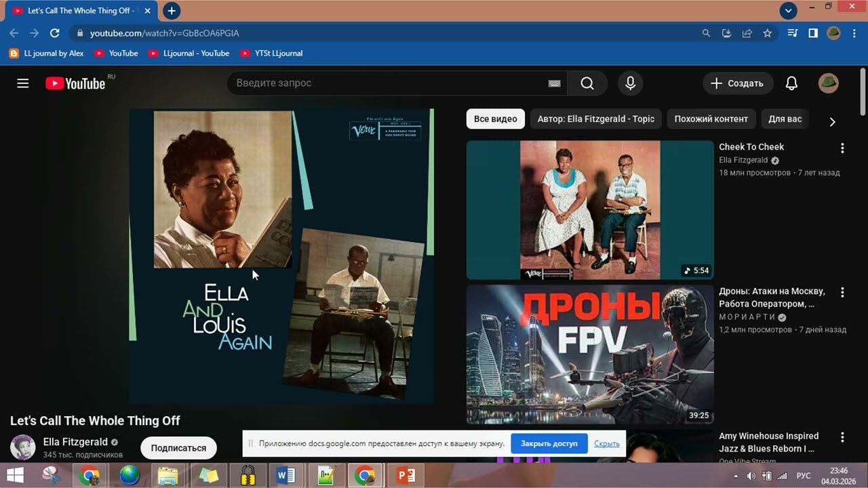
Task: Switch to Let's Call The Whole Thing Off tab
Action: coord(80,11)
